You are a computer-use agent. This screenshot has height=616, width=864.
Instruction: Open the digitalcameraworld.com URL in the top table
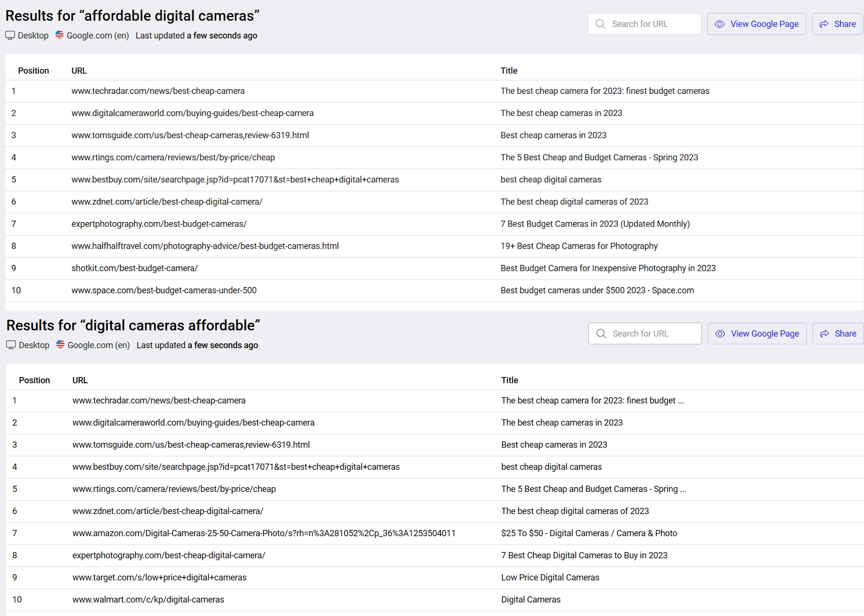(192, 113)
